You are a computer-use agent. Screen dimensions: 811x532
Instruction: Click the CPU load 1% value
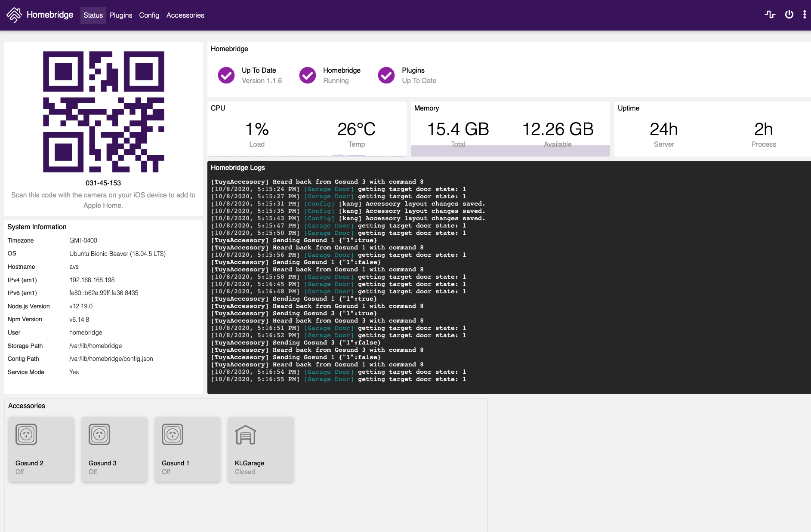[x=257, y=129]
